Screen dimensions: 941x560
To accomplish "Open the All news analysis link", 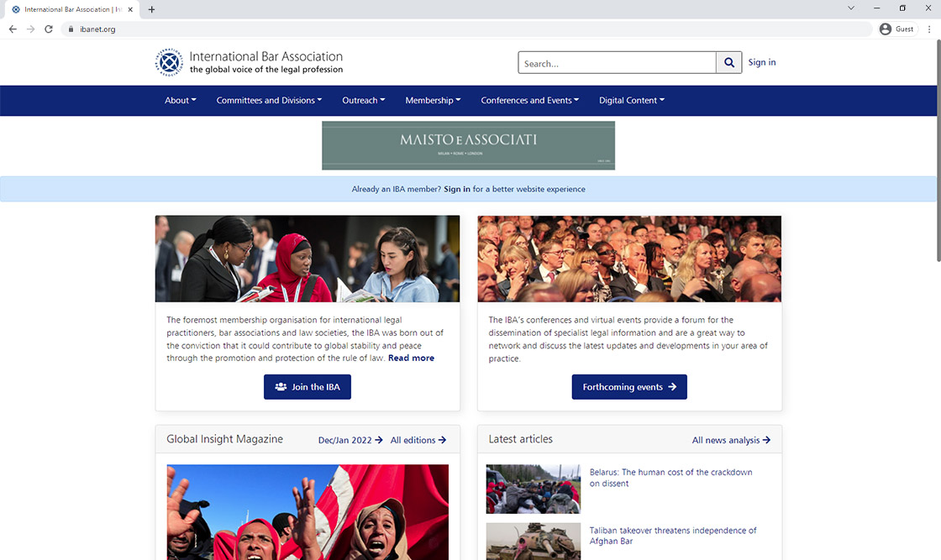I will [731, 440].
